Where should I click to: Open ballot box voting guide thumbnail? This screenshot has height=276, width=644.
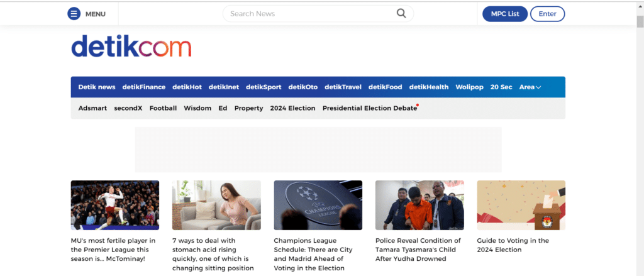point(521,205)
